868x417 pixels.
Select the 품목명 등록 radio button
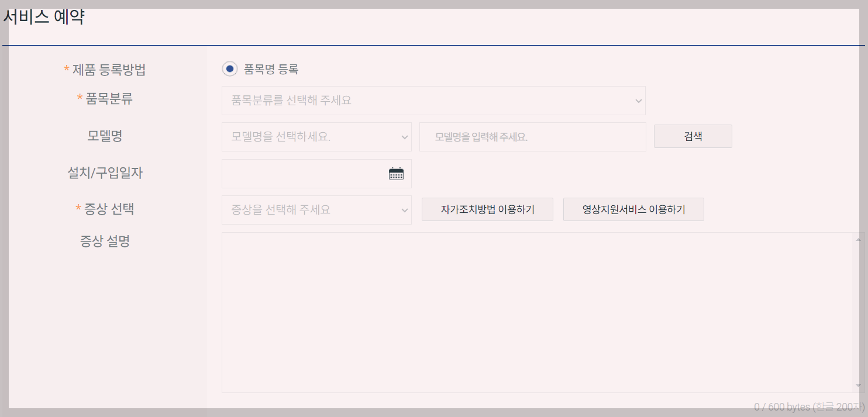(229, 68)
